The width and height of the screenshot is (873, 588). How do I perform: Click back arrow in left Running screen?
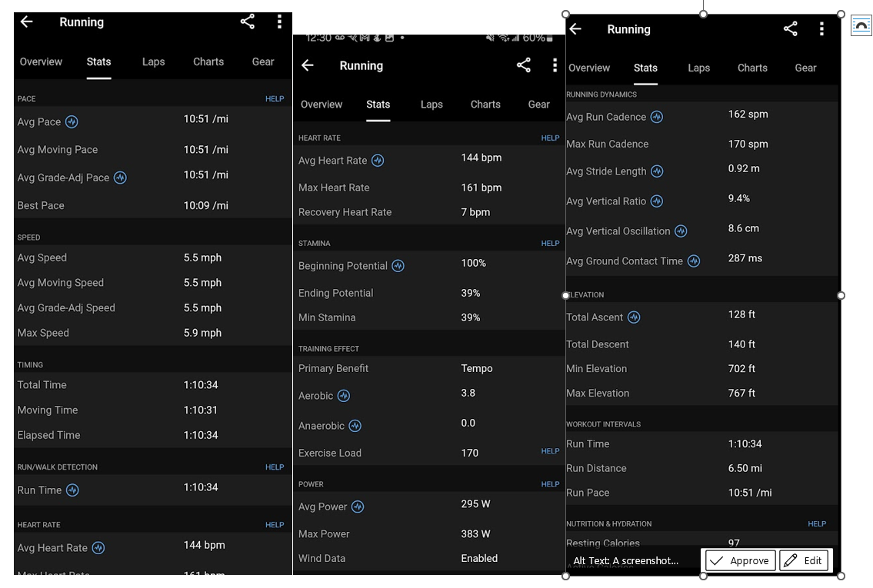click(27, 22)
